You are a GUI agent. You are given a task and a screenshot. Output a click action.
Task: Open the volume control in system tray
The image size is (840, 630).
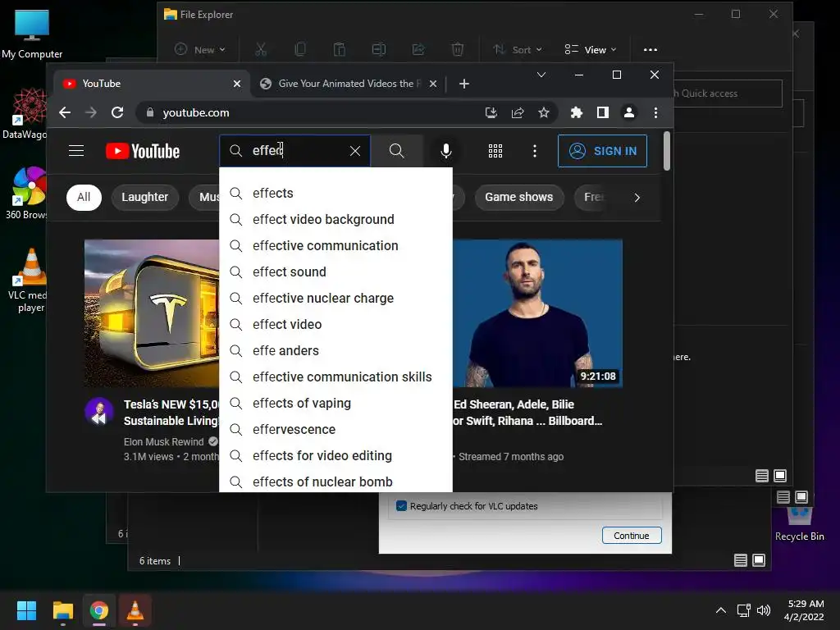point(764,610)
